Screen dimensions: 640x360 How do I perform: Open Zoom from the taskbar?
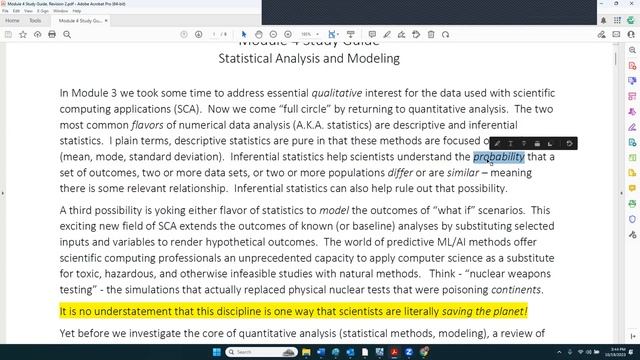[409, 352]
